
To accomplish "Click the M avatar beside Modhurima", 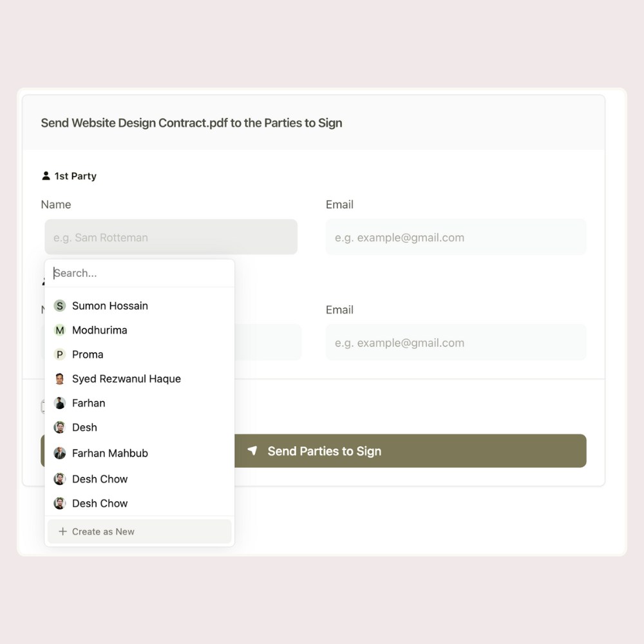I will (59, 330).
